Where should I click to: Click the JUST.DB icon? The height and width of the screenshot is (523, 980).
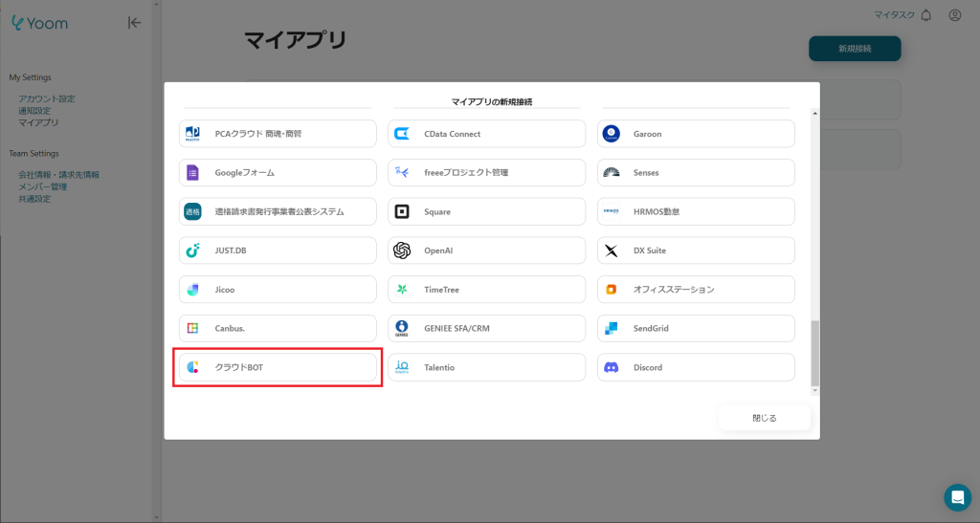192,251
